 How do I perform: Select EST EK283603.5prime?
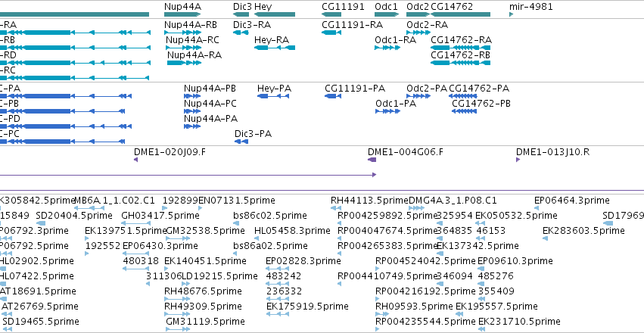coord(545,238)
